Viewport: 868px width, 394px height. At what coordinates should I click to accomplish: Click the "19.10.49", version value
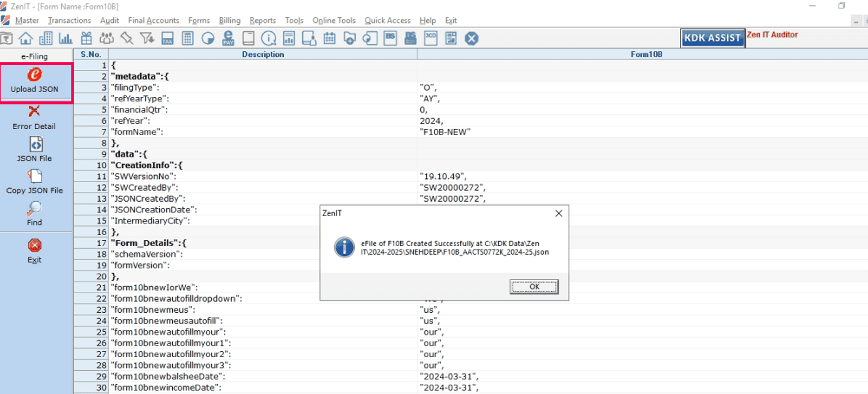[x=643, y=176]
